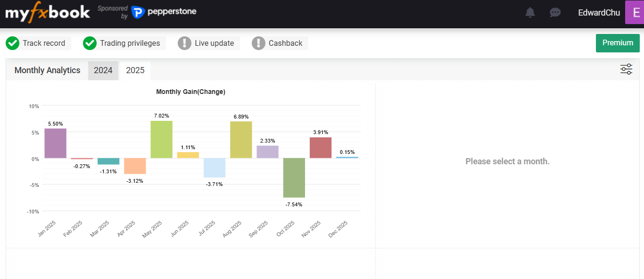Image resolution: width=644 pixels, height=279 pixels.
Task: Click the Live update exclamation icon
Action: tap(184, 43)
